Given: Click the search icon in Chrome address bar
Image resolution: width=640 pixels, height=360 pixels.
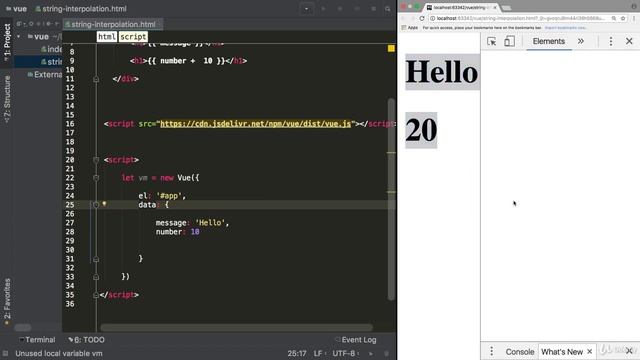Looking at the screenshot, I should tap(613, 18).
